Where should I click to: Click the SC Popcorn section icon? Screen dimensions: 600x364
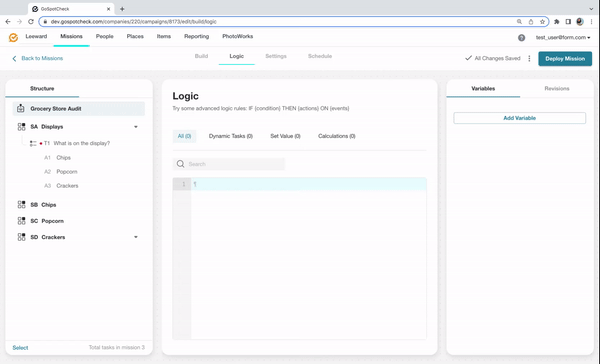pyautogui.click(x=21, y=221)
